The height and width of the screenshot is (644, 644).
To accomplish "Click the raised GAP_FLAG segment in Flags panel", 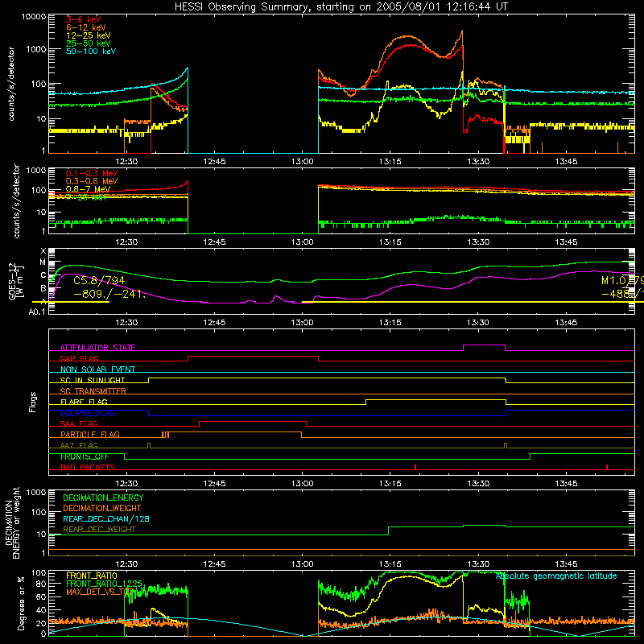I will pyautogui.click(x=253, y=357).
